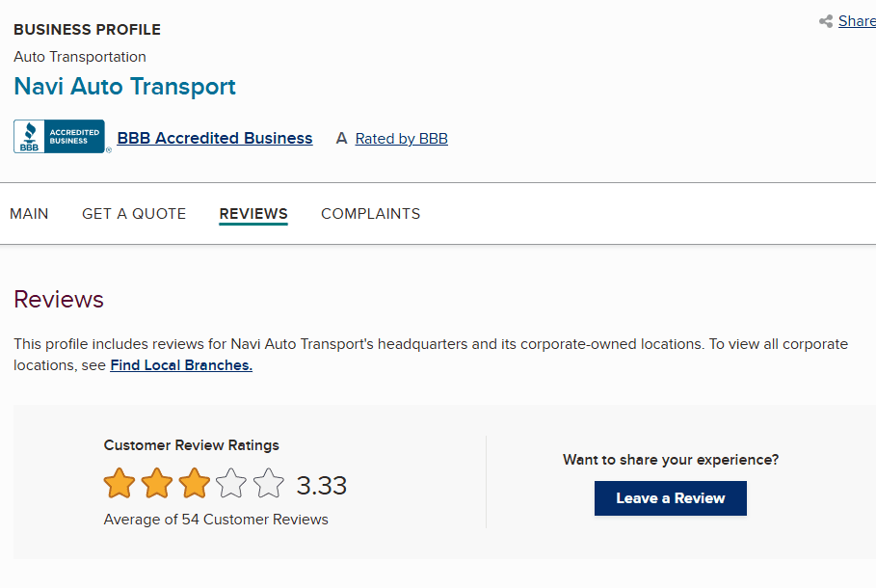Screen dimensions: 876x588
Task: Open the Find Local Branches link
Action: (x=181, y=365)
